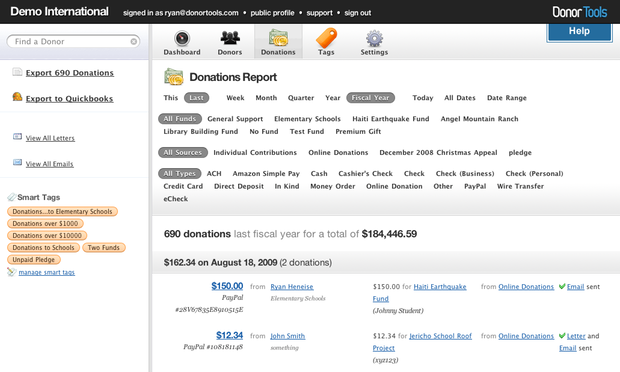Click the Export to Quickbooks icon
Image resolution: width=620 pixels, height=372 pixels.
(17, 96)
